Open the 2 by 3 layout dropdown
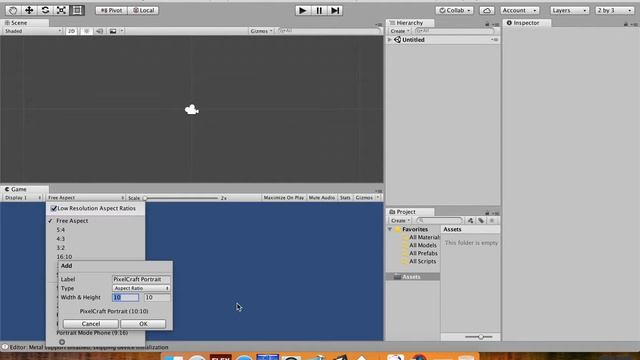The height and width of the screenshot is (360, 640). coord(614,10)
